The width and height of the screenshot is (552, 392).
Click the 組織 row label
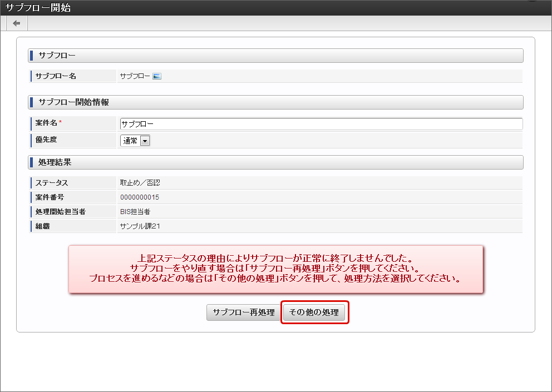click(42, 226)
